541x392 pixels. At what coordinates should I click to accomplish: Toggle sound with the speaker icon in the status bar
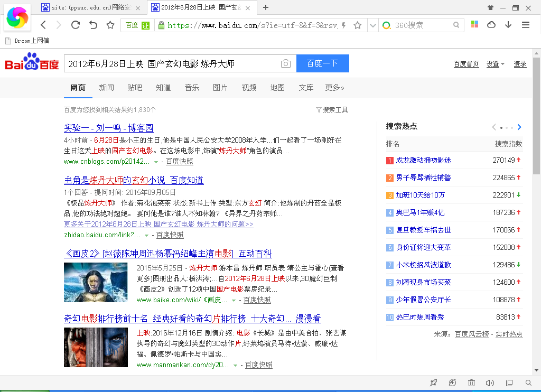490,382
